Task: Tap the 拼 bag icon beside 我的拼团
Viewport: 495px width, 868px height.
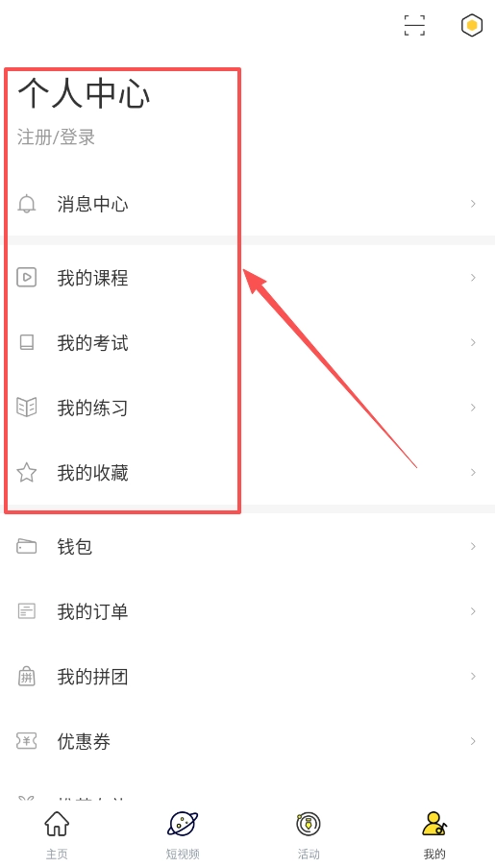Action: tap(27, 676)
